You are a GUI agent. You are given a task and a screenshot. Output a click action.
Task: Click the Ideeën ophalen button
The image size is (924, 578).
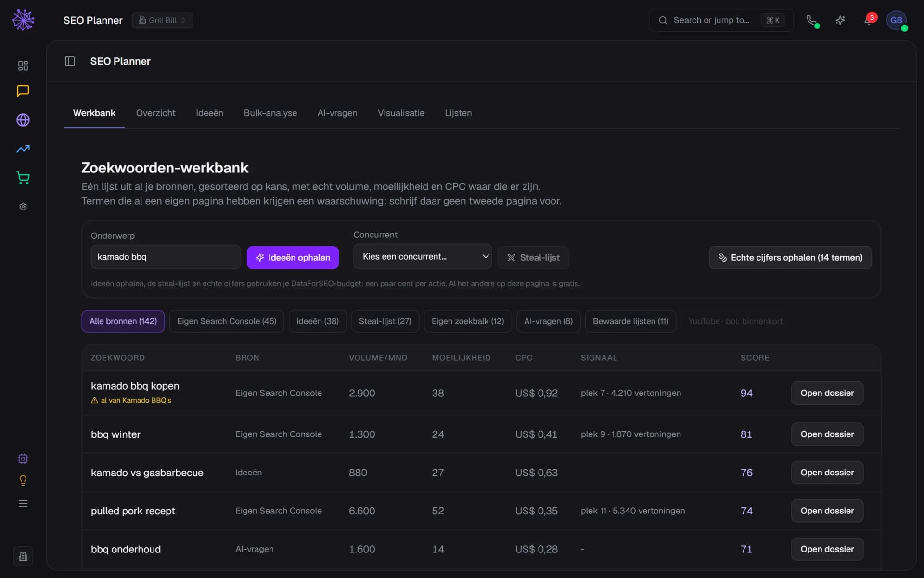click(x=293, y=258)
